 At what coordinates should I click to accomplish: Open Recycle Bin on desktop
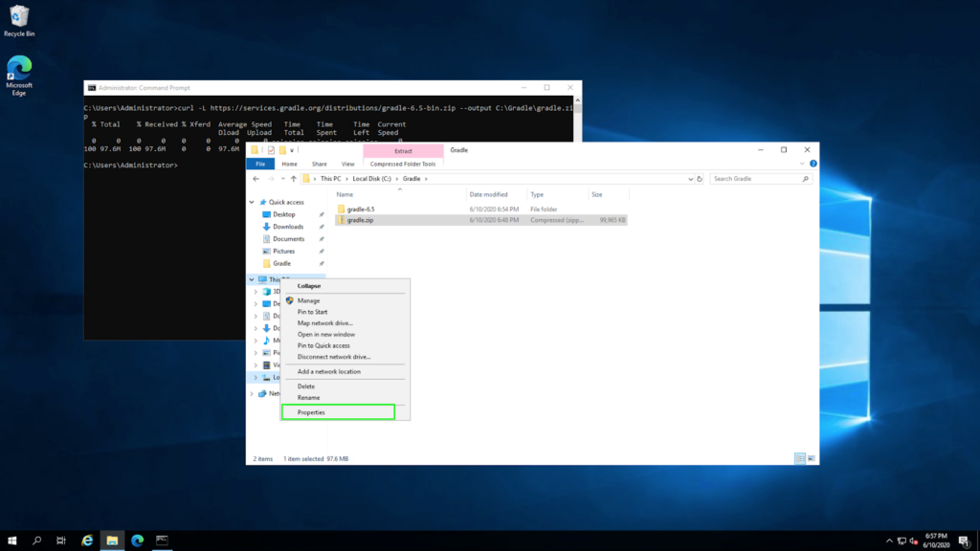click(x=19, y=16)
